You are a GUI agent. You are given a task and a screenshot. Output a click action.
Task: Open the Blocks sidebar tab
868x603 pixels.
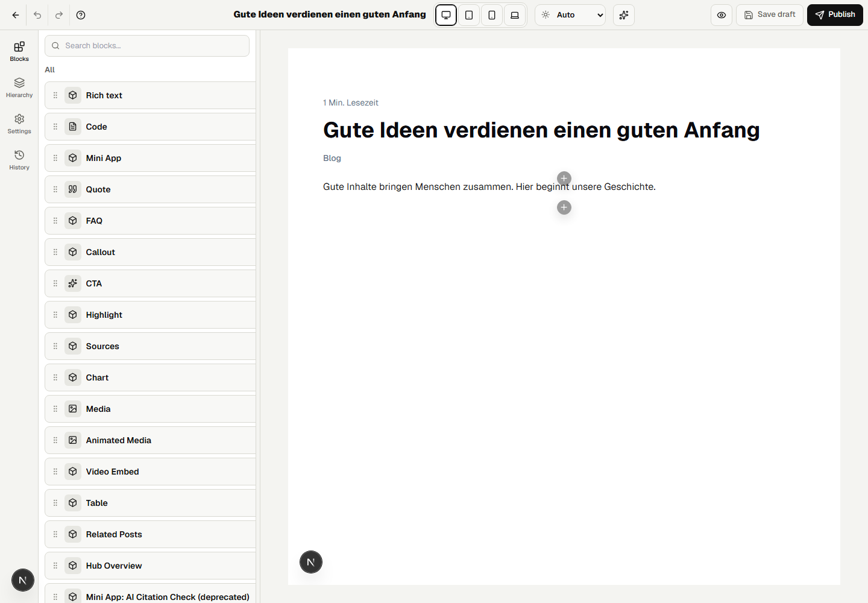[19, 51]
